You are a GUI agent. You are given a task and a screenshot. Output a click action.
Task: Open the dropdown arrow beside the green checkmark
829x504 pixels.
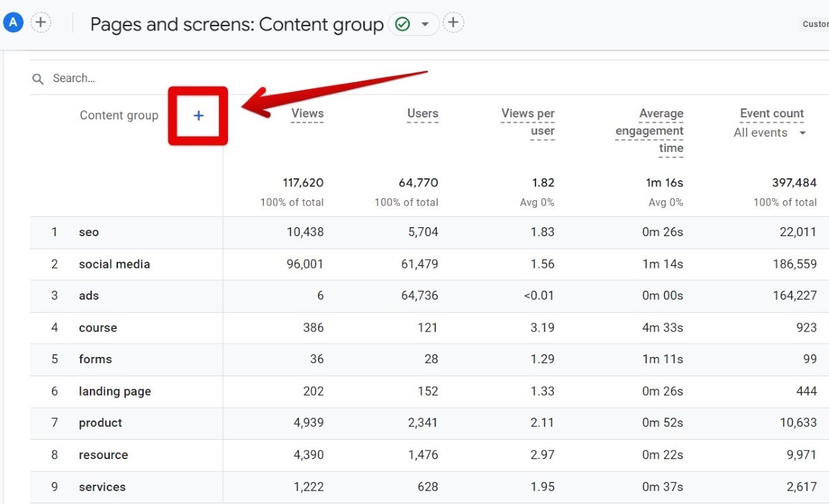426,24
